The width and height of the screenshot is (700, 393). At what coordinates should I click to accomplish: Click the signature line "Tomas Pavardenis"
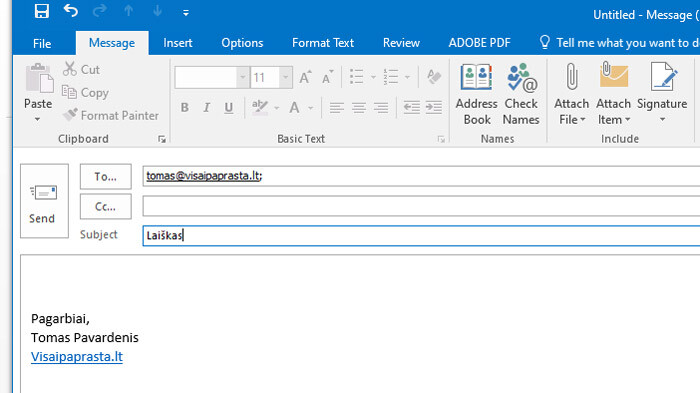84,337
